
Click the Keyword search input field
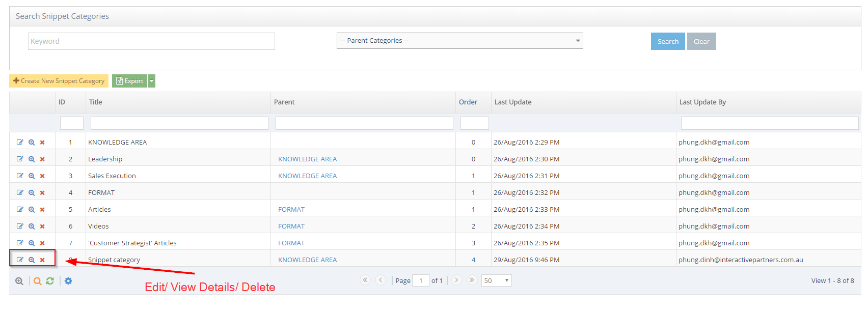[x=151, y=41]
